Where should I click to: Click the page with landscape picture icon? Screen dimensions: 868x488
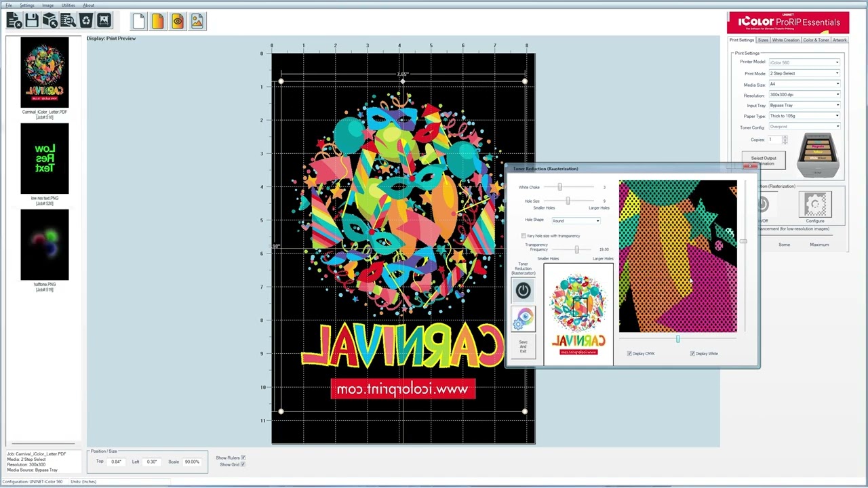(197, 22)
